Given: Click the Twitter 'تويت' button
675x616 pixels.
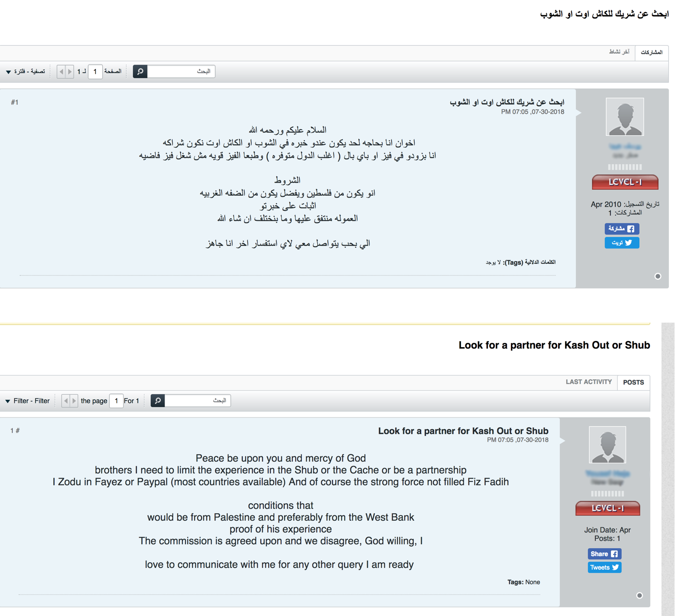Looking at the screenshot, I should [622, 243].
